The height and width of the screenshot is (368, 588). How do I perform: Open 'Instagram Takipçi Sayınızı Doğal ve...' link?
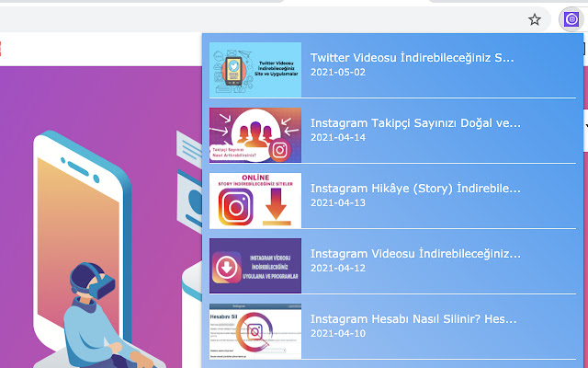pos(415,123)
